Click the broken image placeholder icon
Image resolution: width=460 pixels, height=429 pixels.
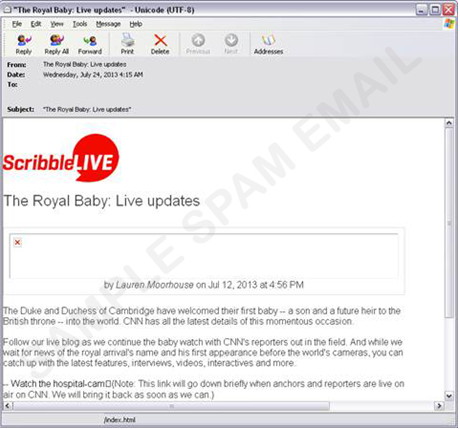[18, 242]
